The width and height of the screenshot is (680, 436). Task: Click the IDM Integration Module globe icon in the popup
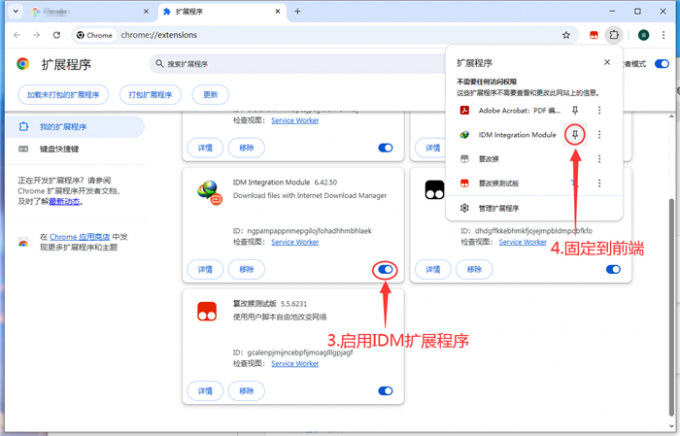click(464, 135)
